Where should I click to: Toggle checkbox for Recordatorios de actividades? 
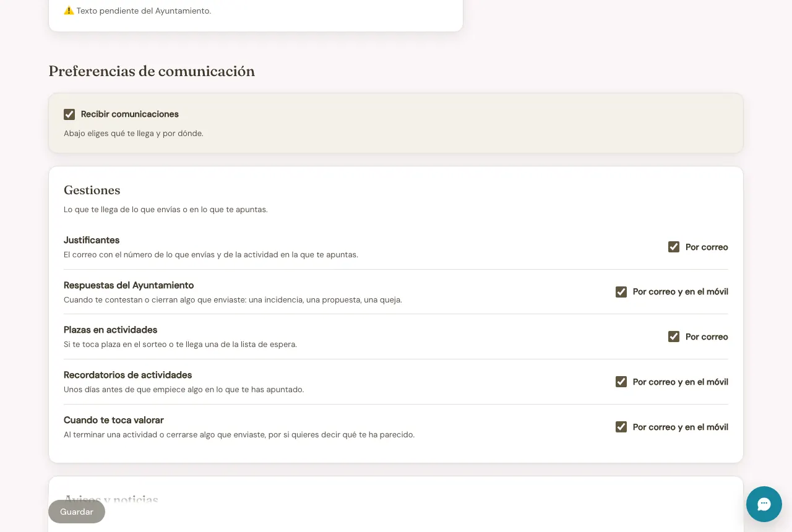click(x=621, y=382)
